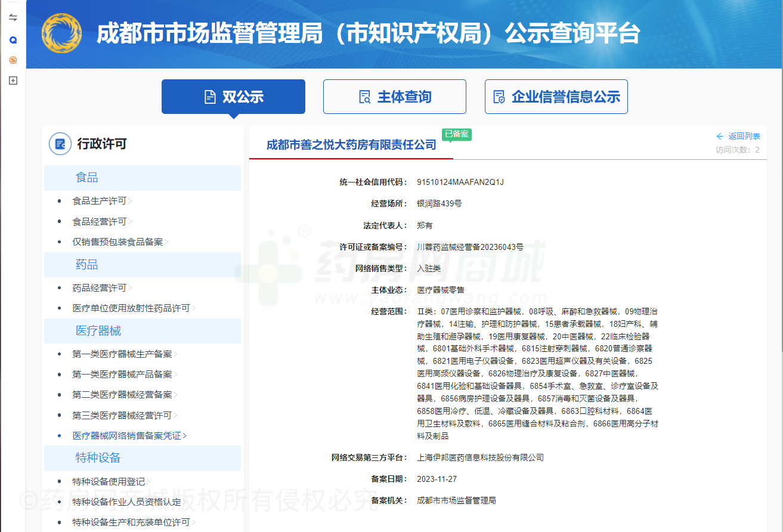Viewport: 783px width, 532px height.
Task: Open the blue Q sidebar shortcut
Action: click(13, 40)
